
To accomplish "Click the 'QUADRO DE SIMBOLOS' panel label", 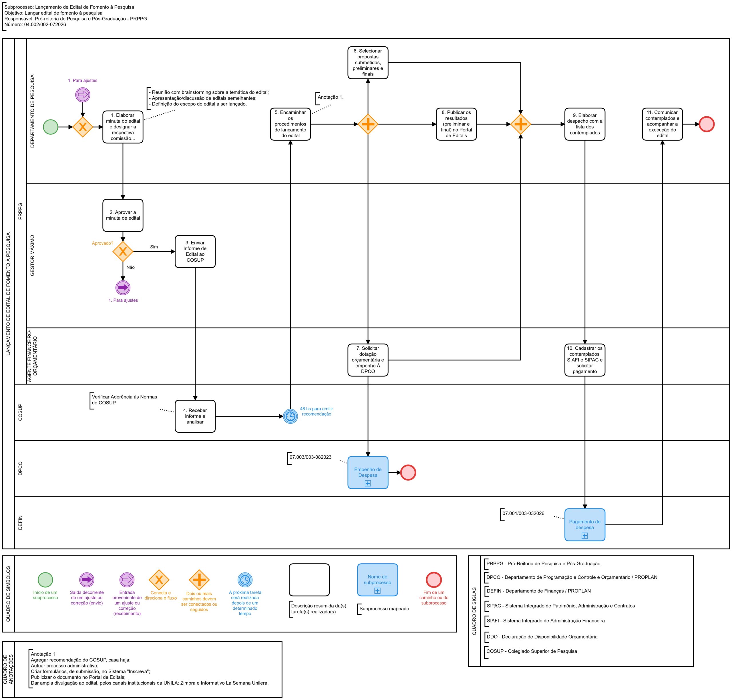I will (x=8, y=594).
